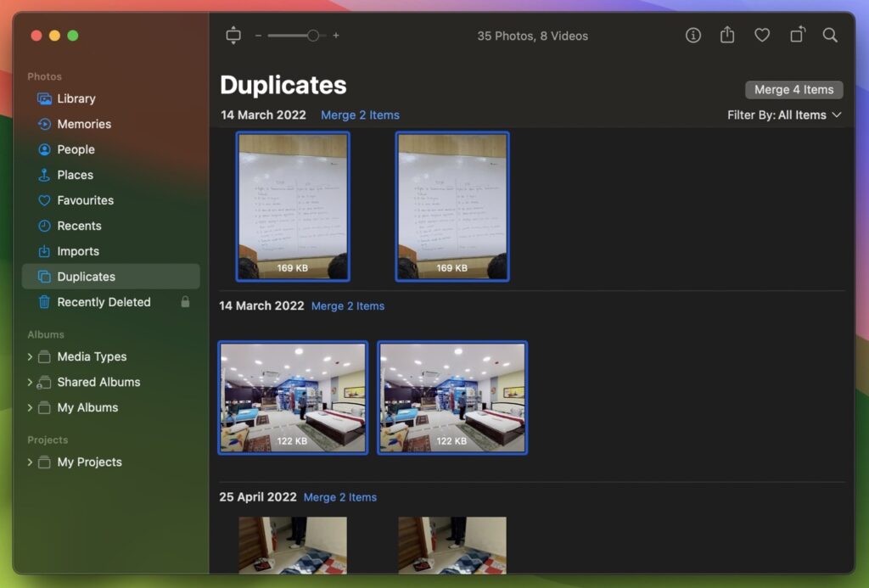869x588 pixels.
Task: Expand the Media Types chevron
Action: point(30,357)
